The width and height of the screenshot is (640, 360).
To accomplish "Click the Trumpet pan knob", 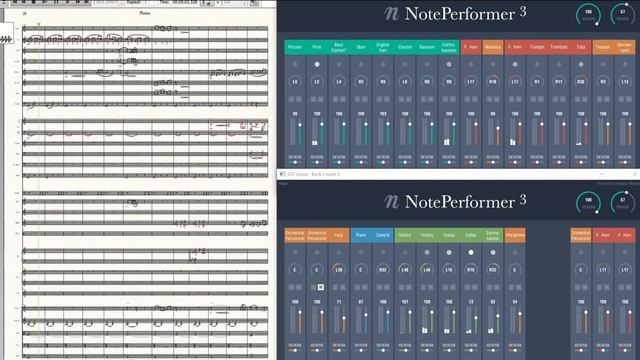I will (x=537, y=82).
